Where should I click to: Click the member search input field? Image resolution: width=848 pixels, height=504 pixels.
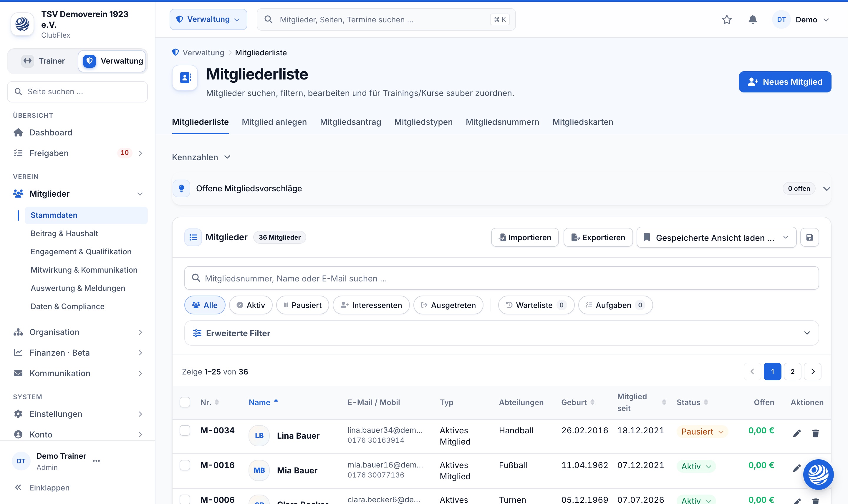[x=501, y=278]
